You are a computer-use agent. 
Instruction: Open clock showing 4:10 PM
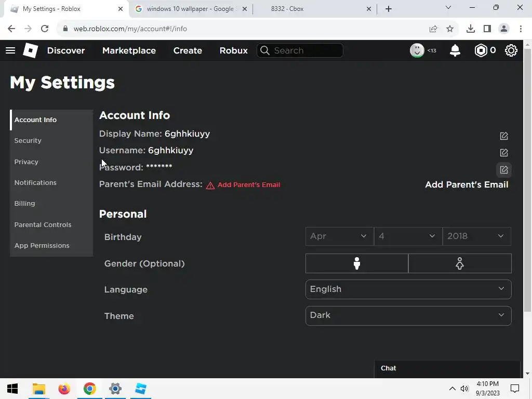coord(487,389)
